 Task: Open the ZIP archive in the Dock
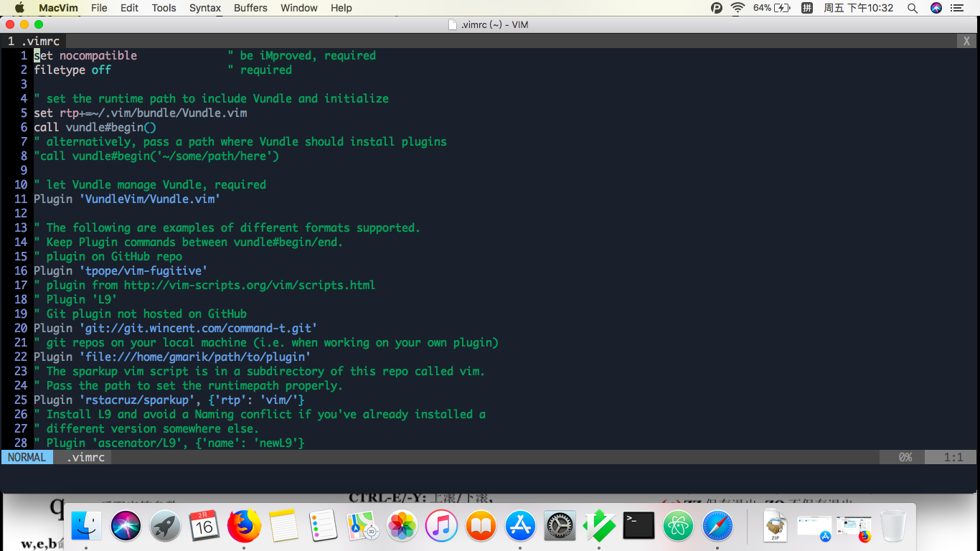(776, 526)
